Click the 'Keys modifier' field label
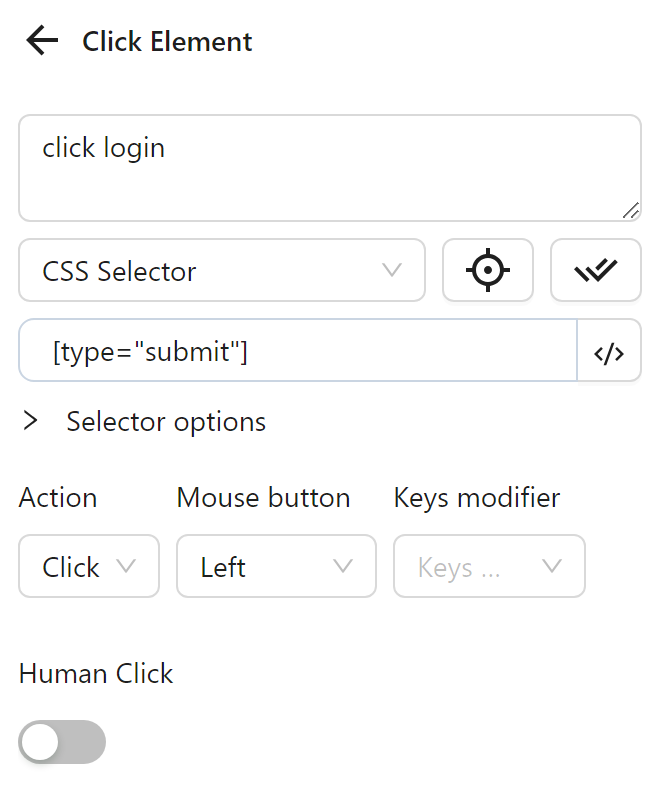651x799 pixels. (x=477, y=497)
